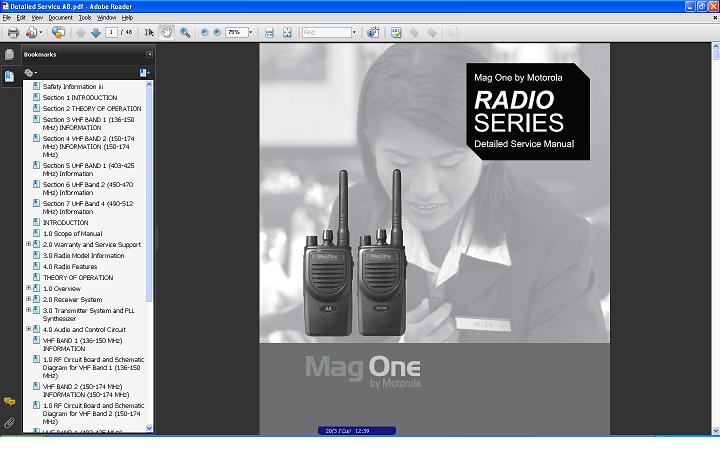
Task: Activate the Hand tool
Action: pyautogui.click(x=166, y=33)
